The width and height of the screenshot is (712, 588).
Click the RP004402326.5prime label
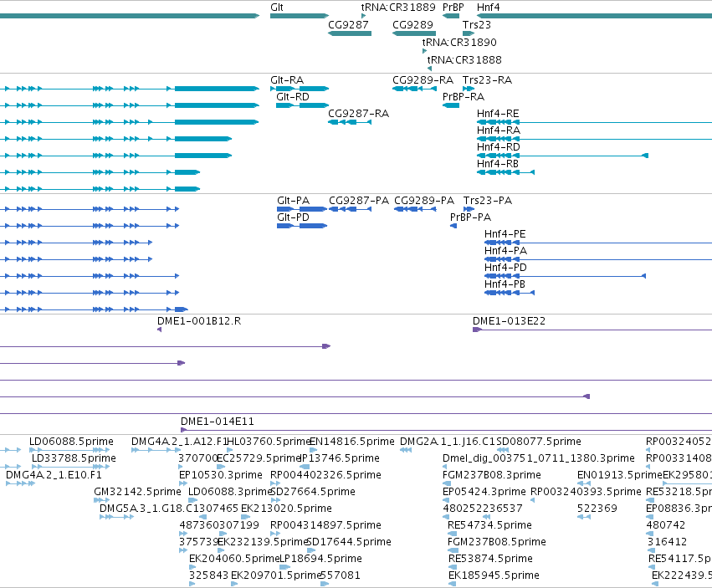(x=325, y=475)
